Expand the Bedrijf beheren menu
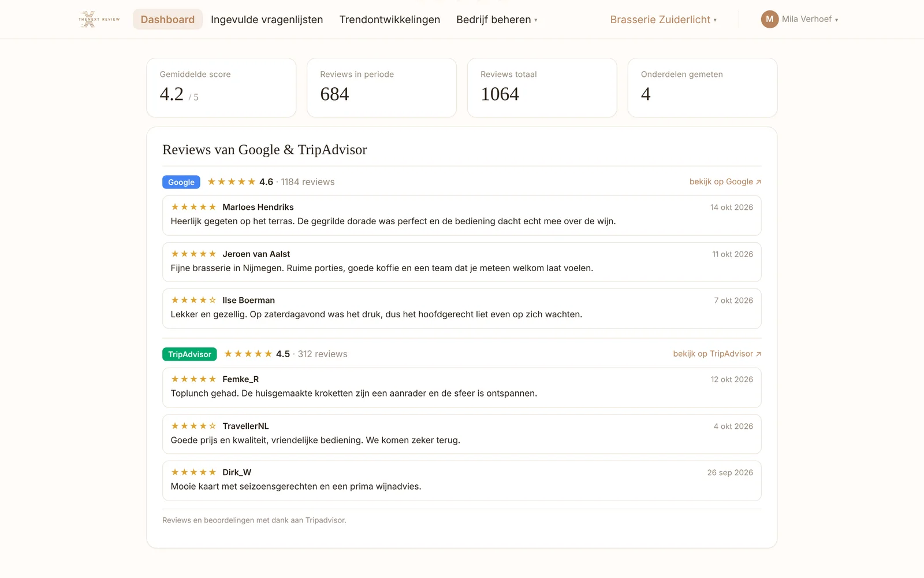 tap(497, 19)
